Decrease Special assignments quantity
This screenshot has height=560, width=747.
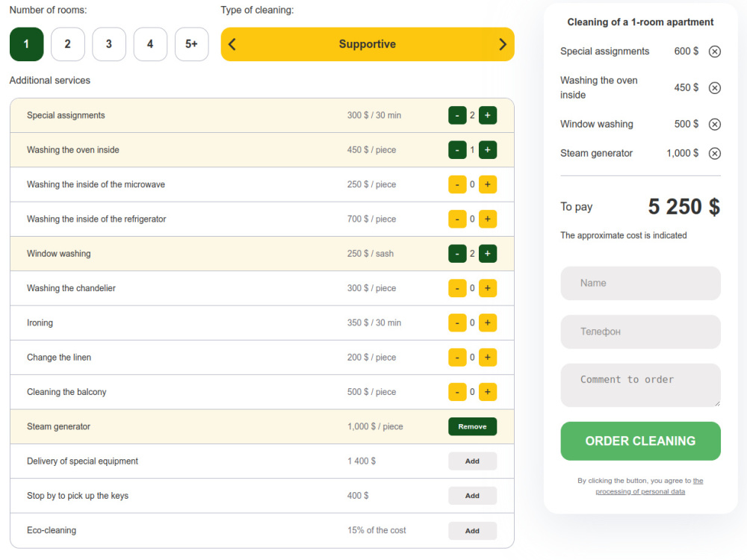click(x=457, y=115)
